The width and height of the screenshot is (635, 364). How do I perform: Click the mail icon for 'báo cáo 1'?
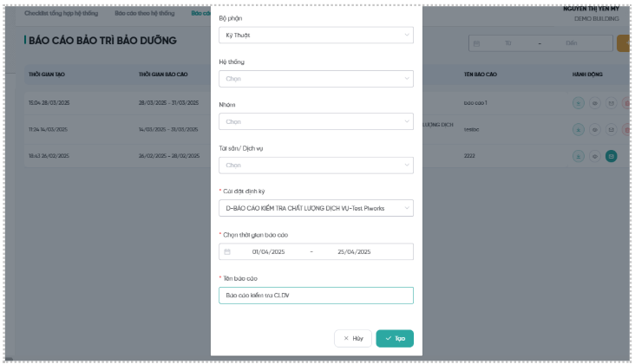[611, 103]
